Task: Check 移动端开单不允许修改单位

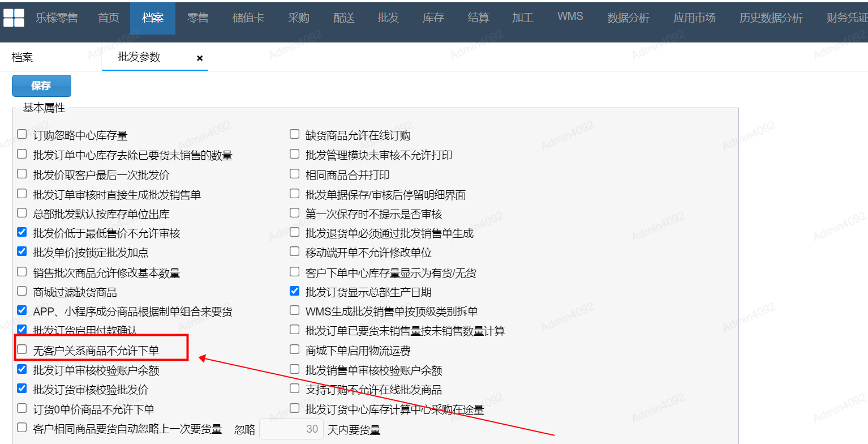Action: click(294, 251)
